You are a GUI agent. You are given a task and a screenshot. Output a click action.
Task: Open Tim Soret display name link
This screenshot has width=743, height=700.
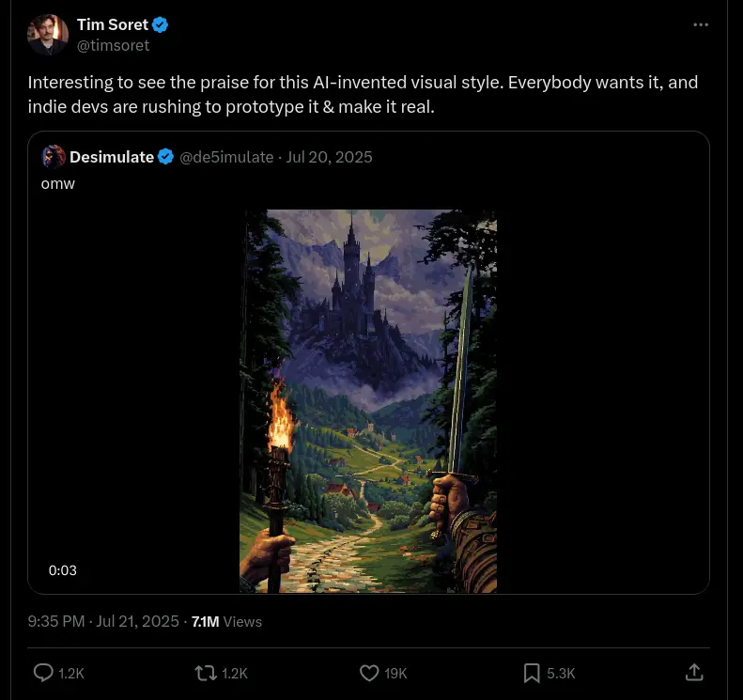coord(112,24)
